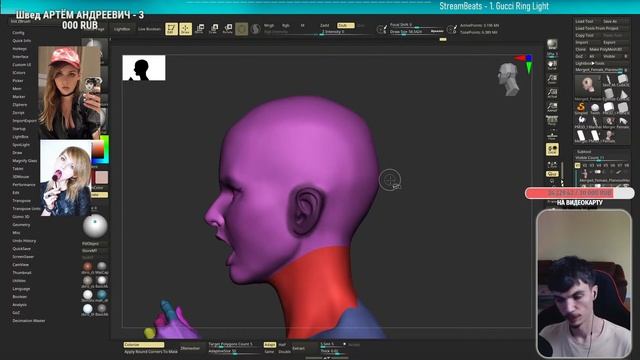The height and width of the screenshot is (360, 640).
Task: Expand the Interface section
Action: click(20, 57)
